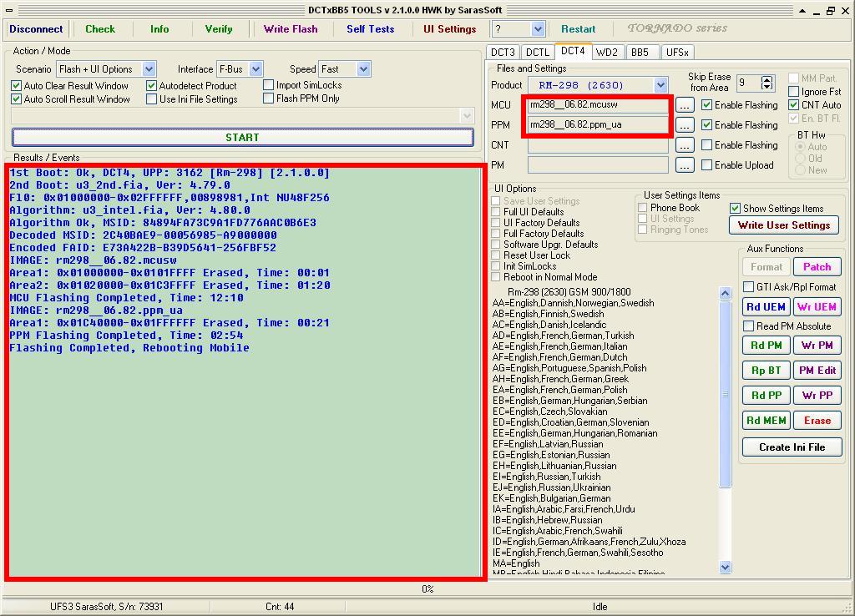Click the Rp BT button
855x616 pixels.
(x=766, y=370)
